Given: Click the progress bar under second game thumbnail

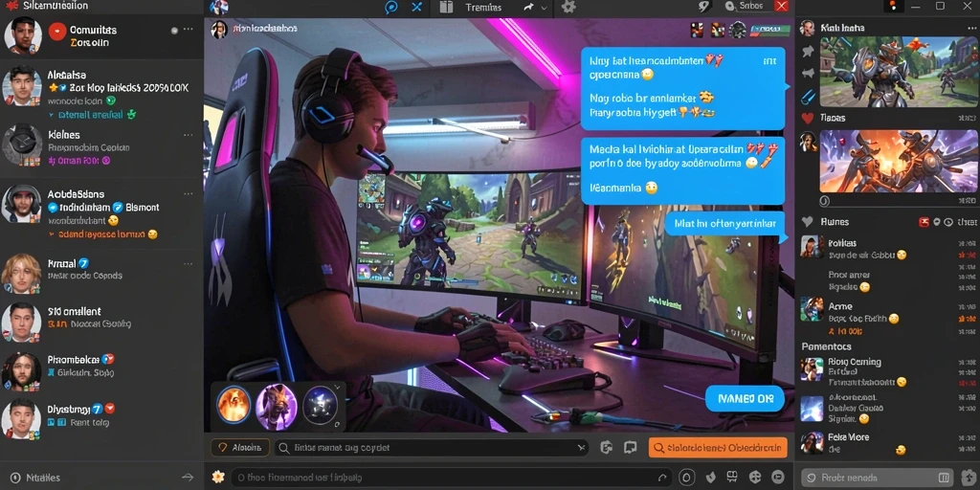Looking at the screenshot, I should pos(897,201).
